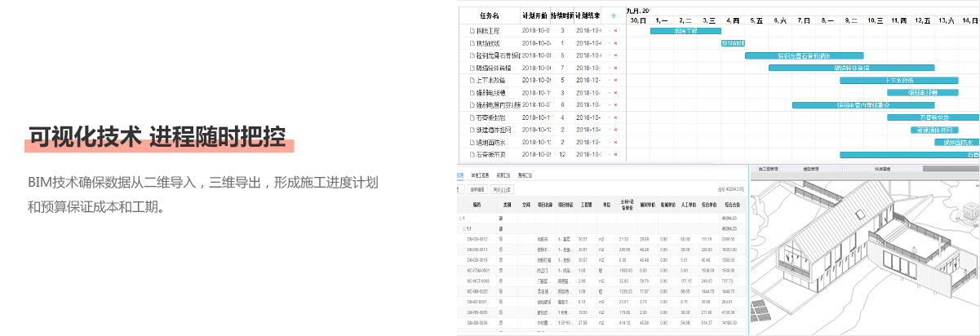Screen dimensions: 980x336
Task: Delete the 拆除工程 task with red X
Action: [x=615, y=30]
